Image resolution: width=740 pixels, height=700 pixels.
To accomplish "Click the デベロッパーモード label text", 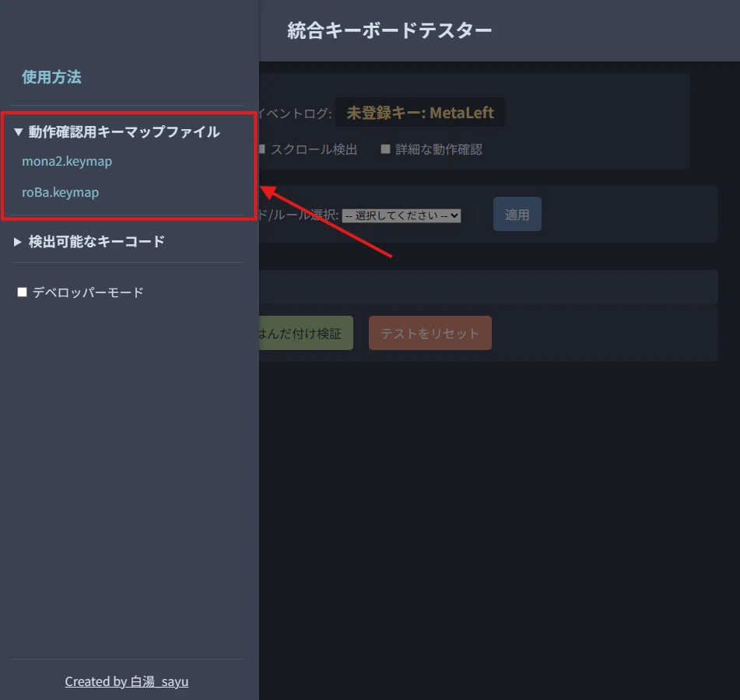I will click(88, 292).
